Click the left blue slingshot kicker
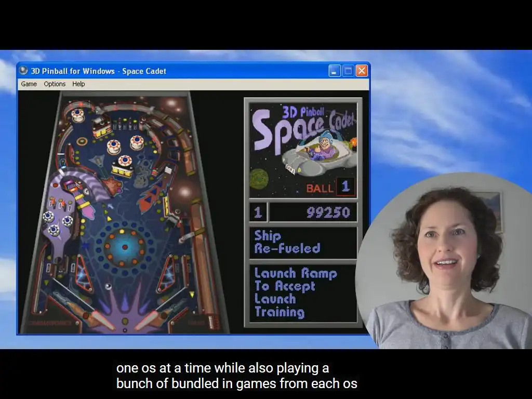532x399 pixels. 83,274
